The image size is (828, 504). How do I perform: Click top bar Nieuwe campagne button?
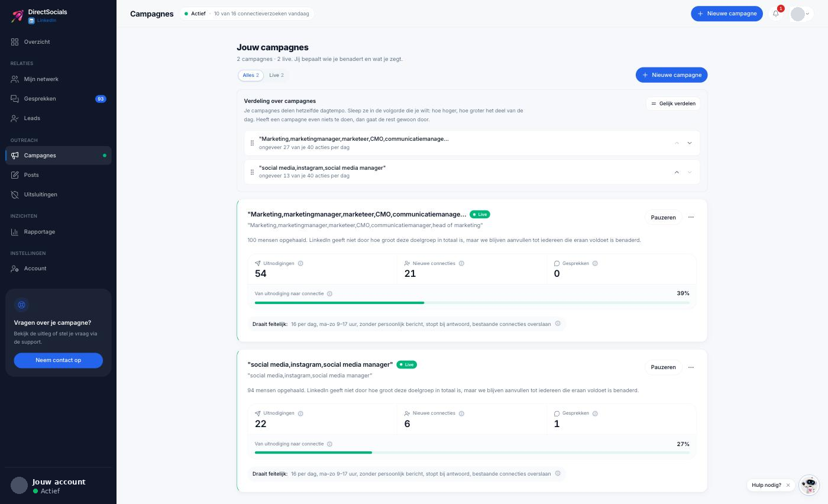coord(726,14)
